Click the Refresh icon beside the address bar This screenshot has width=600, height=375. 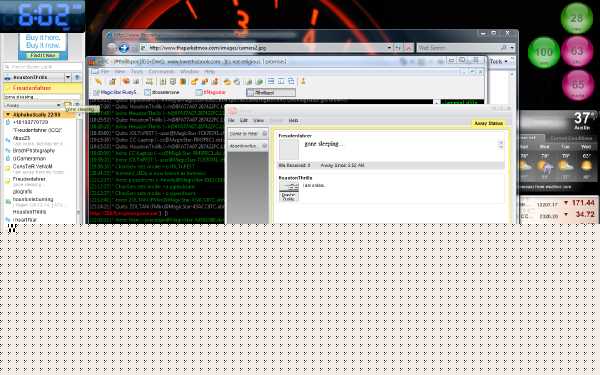(398, 48)
